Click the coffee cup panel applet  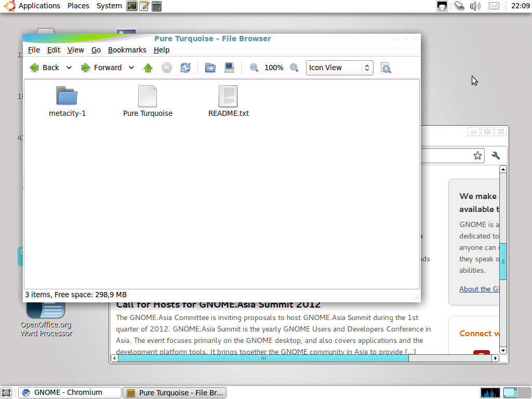pyautogui.click(x=442, y=6)
